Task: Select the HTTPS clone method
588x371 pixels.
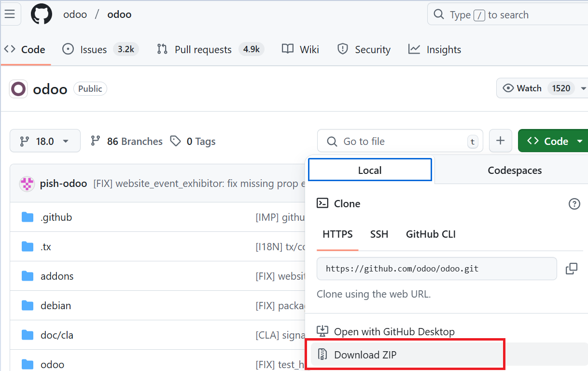Action: coord(337,234)
